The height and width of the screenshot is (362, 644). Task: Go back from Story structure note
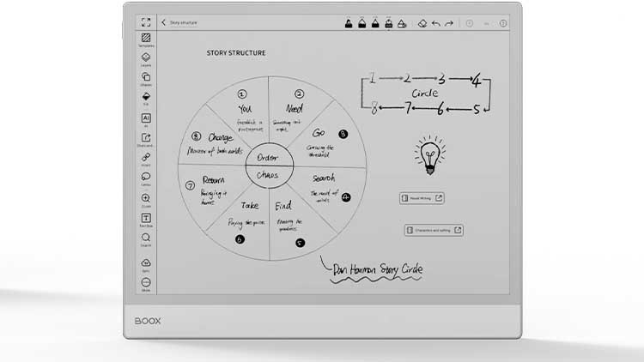(x=164, y=23)
